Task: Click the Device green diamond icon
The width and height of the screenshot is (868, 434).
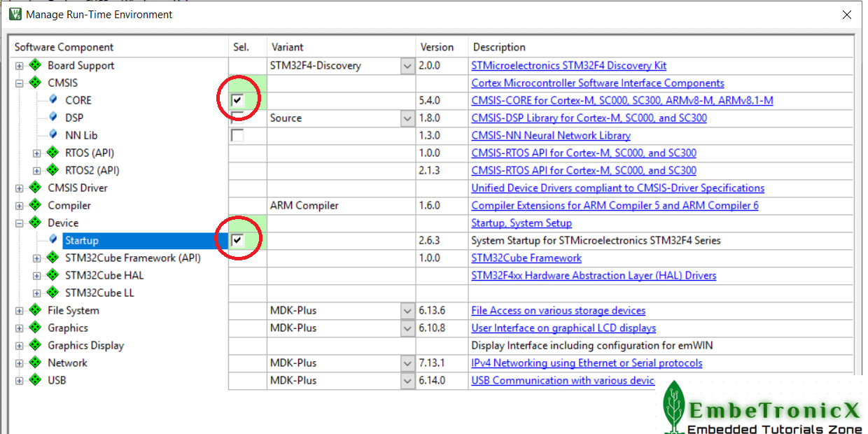Action: [36, 223]
